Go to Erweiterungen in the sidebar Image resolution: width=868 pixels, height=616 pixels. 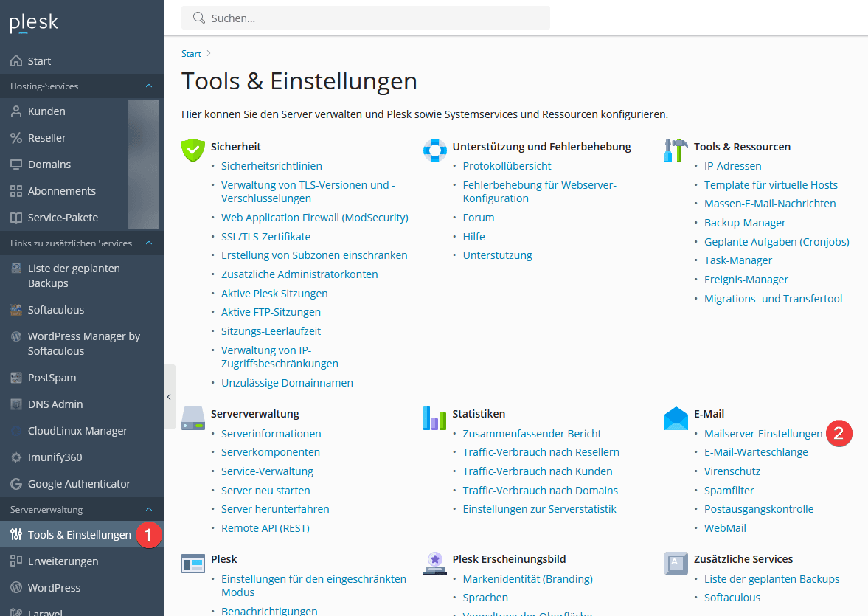(x=63, y=561)
